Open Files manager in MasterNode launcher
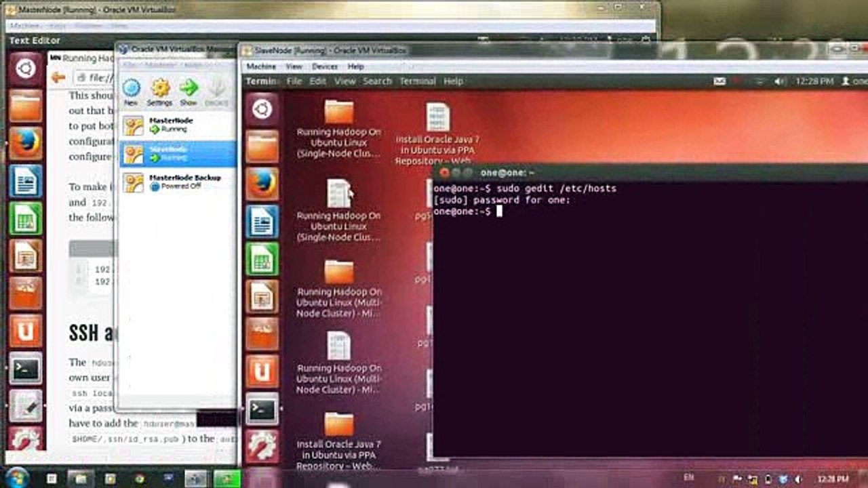 click(x=26, y=106)
